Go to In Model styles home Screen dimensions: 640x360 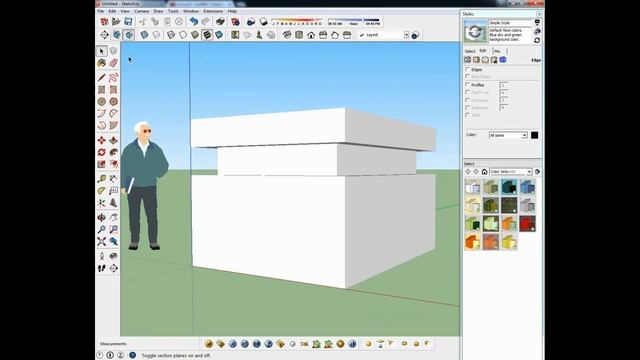tap(484, 172)
